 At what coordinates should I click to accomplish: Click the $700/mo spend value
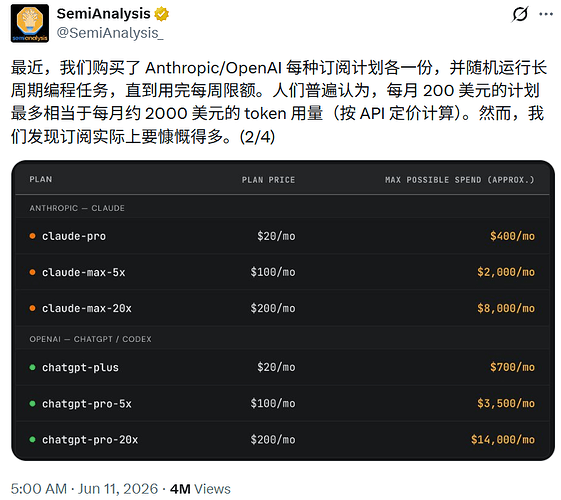(x=512, y=367)
